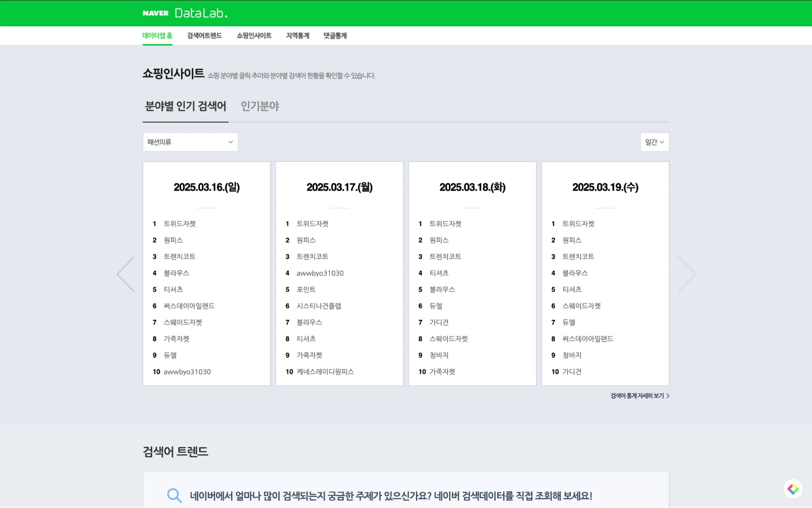
Task: Go to 쇼핑인사이트 in the navigation
Action: pos(254,36)
